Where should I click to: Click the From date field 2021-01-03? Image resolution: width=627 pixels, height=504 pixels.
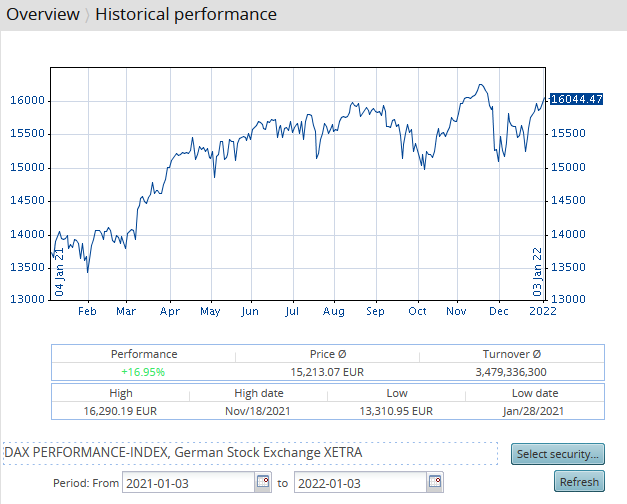tap(188, 483)
